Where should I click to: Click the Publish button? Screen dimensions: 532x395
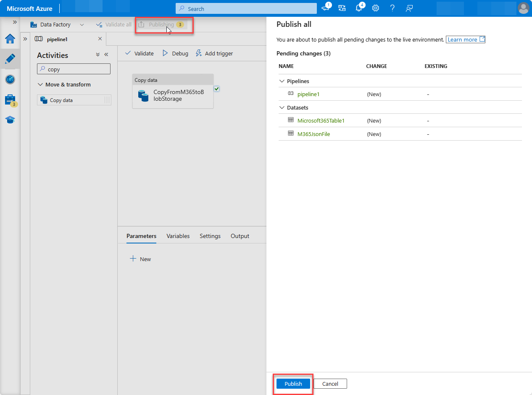293,384
